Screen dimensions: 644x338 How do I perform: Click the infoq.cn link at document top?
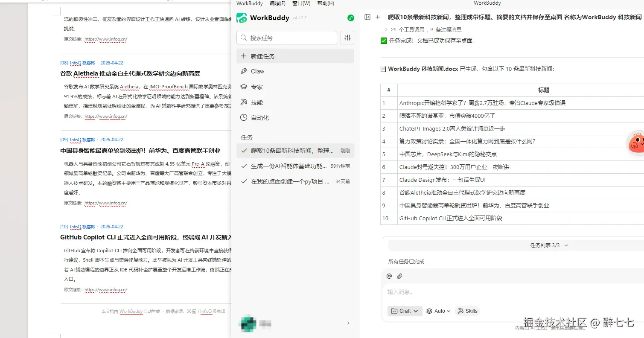click(x=106, y=39)
